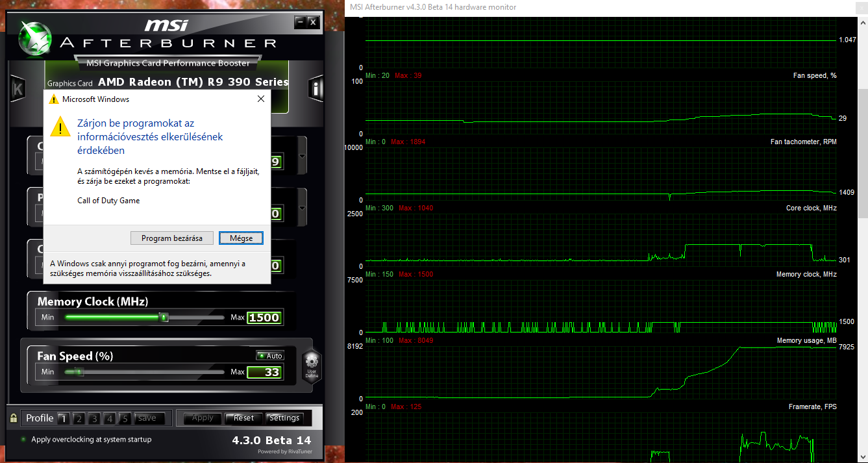
Task: Open Afterburner Settings
Action: (x=284, y=418)
